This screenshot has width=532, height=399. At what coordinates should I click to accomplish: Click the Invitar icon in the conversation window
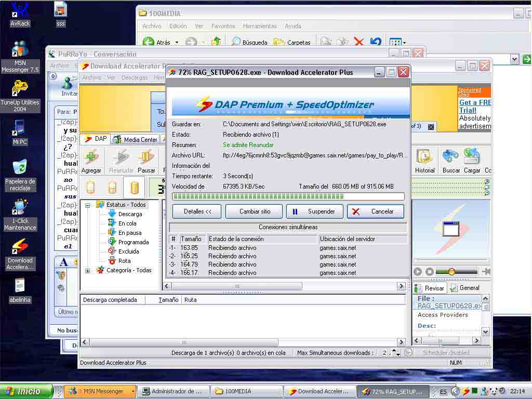pyautogui.click(x=68, y=87)
